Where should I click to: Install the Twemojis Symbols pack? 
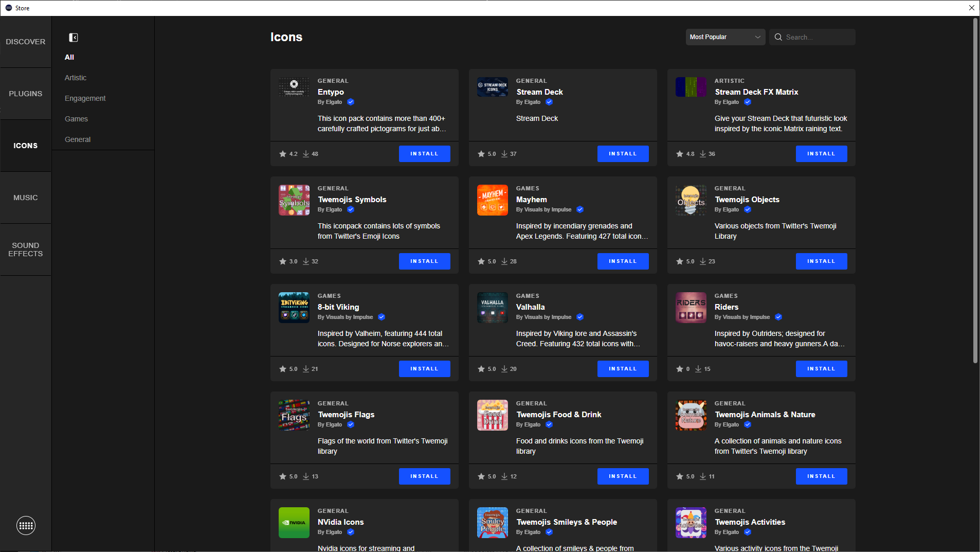[x=425, y=261]
